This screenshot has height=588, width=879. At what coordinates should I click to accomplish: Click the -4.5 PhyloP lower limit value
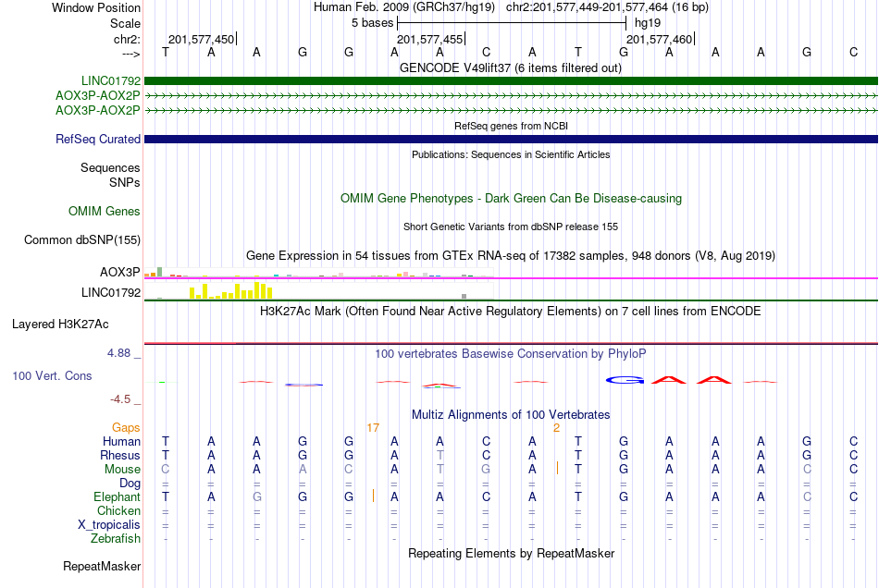[x=120, y=399]
